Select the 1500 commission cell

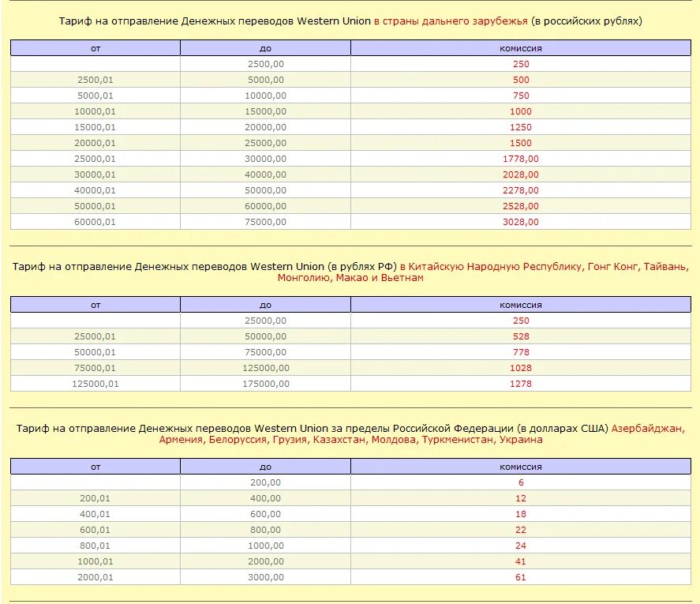pos(521,143)
